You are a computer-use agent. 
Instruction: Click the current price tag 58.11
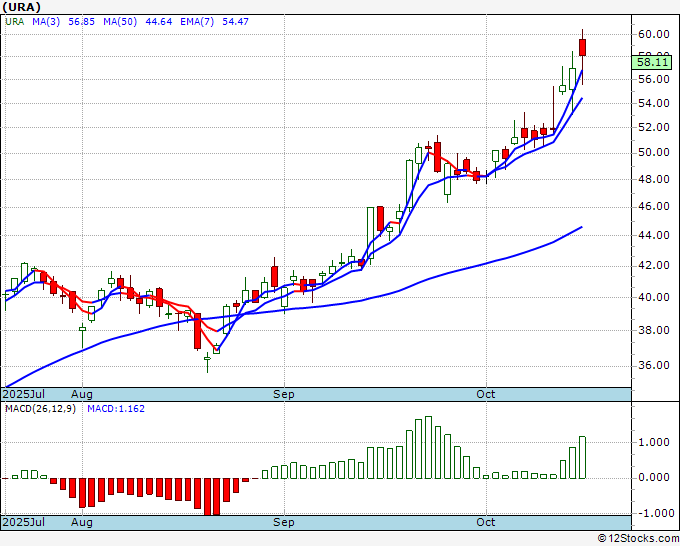click(651, 62)
